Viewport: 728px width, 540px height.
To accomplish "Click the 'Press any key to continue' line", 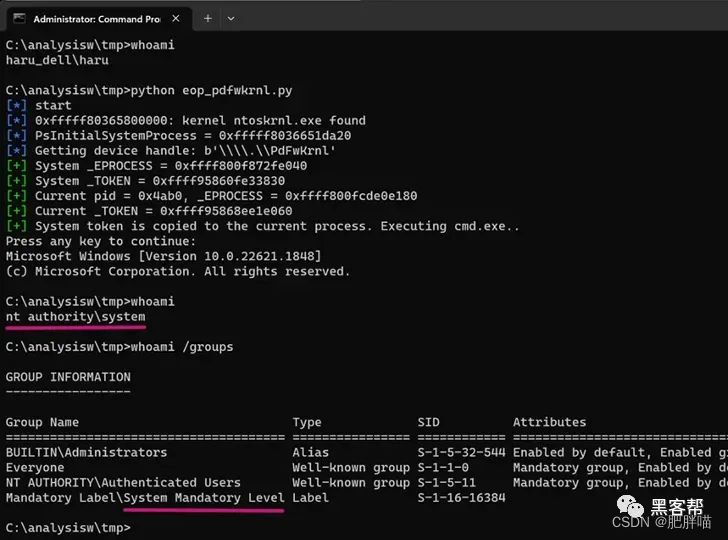I will [101, 241].
